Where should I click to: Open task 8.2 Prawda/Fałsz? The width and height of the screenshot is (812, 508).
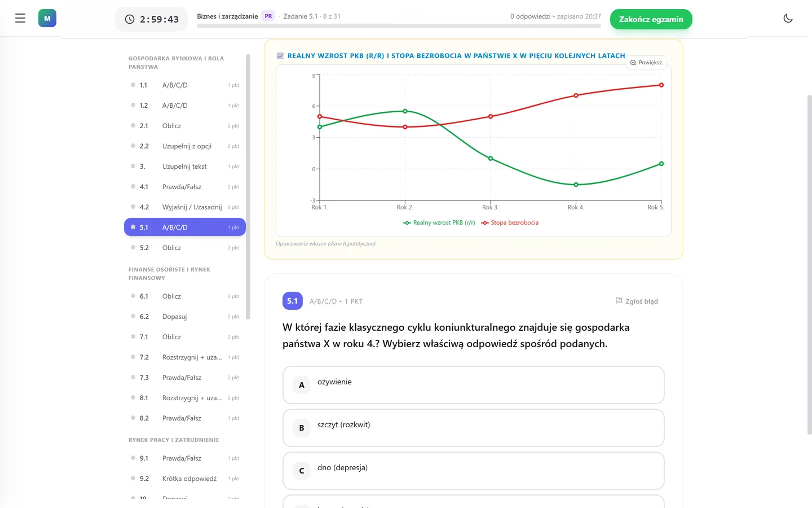point(185,418)
